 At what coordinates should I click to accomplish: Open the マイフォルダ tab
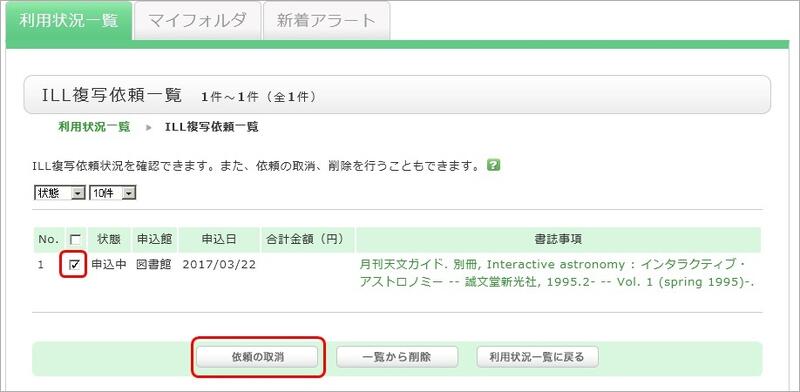[197, 20]
